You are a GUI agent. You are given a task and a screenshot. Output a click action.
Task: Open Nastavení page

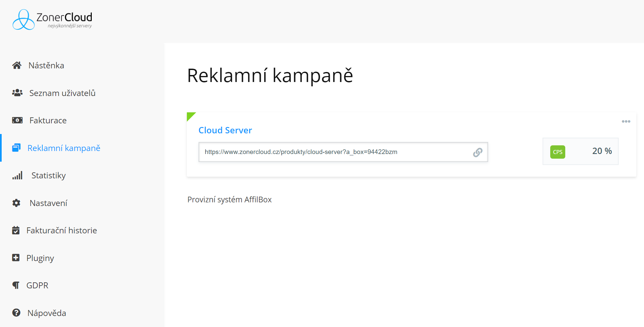48,203
